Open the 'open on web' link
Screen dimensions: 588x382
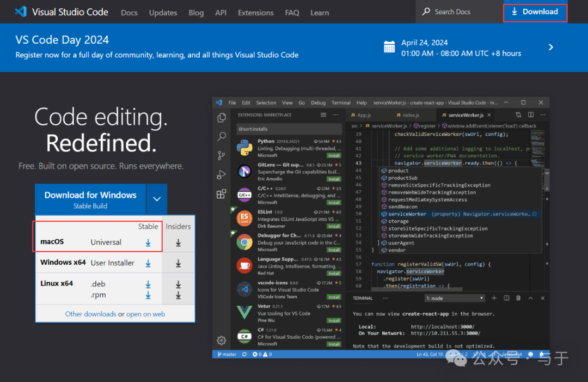145,314
